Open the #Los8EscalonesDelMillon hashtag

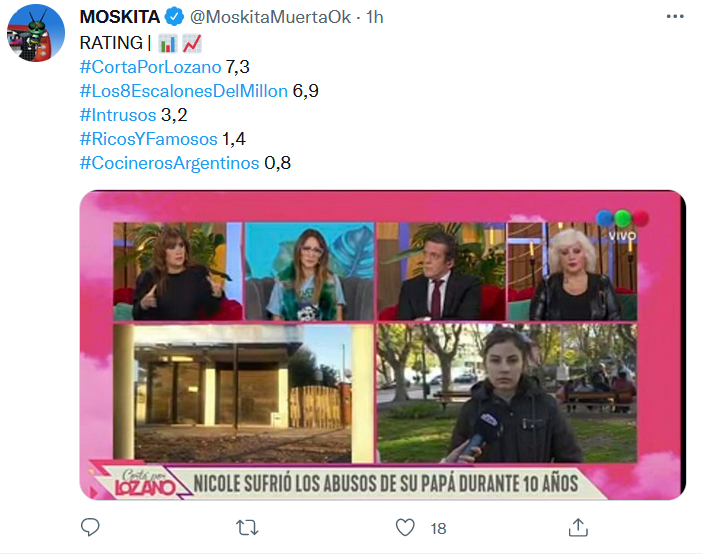(184, 91)
